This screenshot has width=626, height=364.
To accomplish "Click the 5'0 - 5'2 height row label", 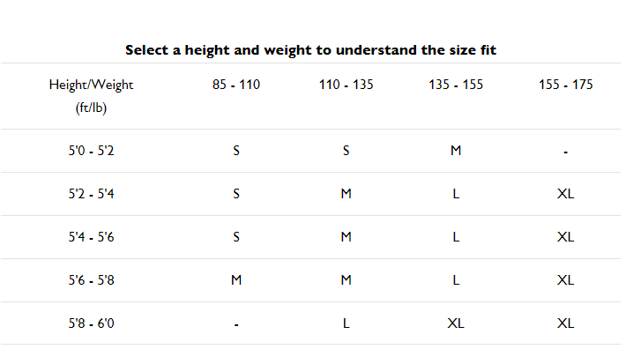I will click(x=92, y=151).
